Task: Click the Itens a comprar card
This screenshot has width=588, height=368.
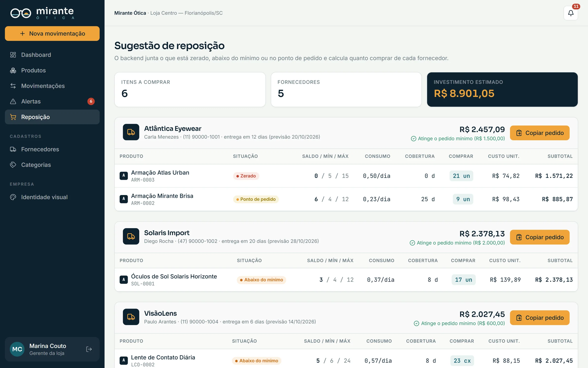Action: (x=190, y=90)
